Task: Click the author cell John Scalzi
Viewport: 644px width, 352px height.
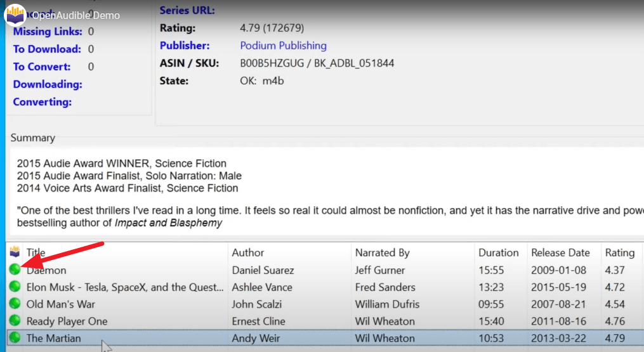Action: pos(257,304)
